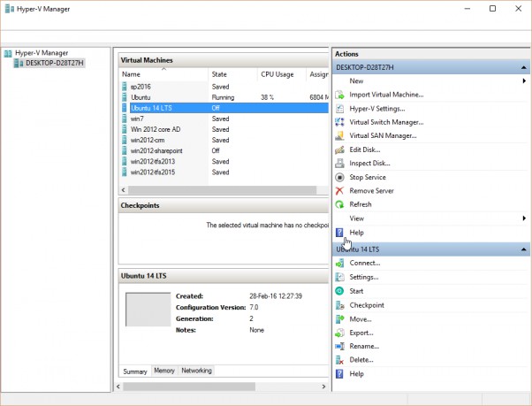Sort by the State column header

(232, 74)
